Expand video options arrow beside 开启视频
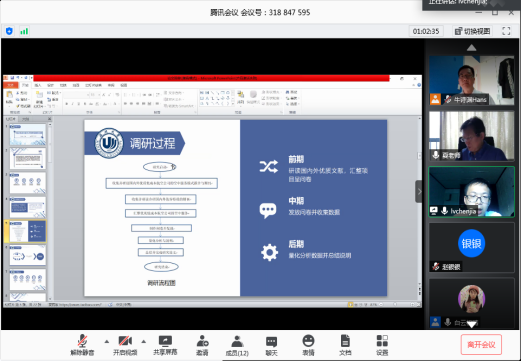The height and width of the screenshot is (362, 521). coord(144,341)
